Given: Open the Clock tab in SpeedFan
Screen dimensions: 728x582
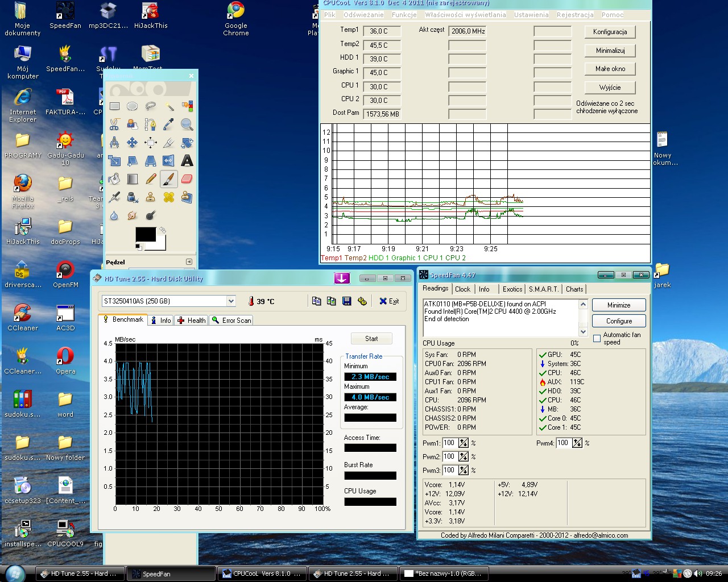Looking at the screenshot, I should click(462, 289).
